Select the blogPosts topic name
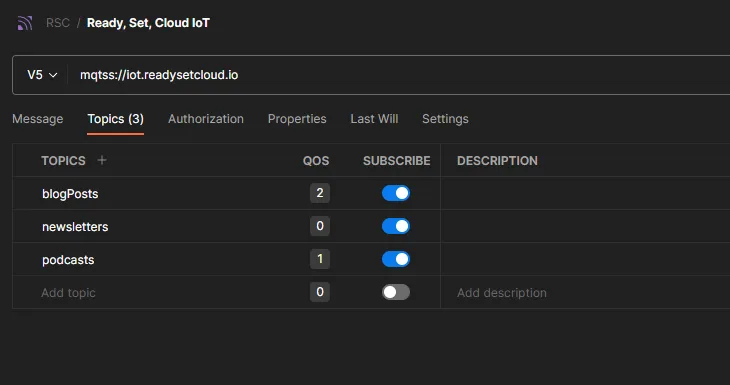Image resolution: width=730 pixels, height=385 pixels. tap(70, 194)
